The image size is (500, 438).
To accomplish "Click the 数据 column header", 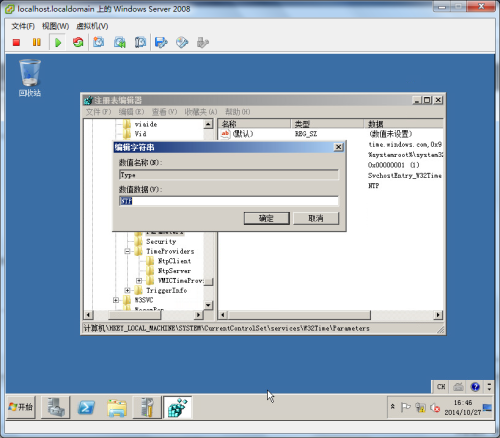I will [403, 124].
